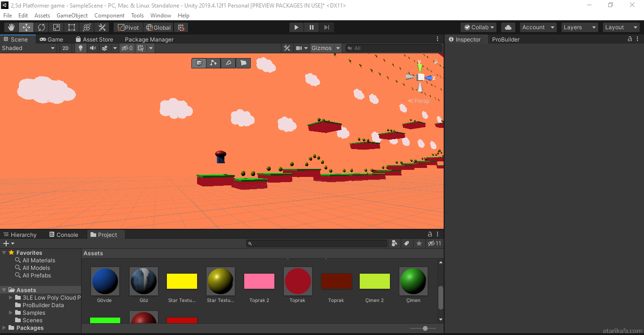Open Create plus button in Project panel
Image resolution: width=644 pixels, height=335 pixels.
click(8, 243)
